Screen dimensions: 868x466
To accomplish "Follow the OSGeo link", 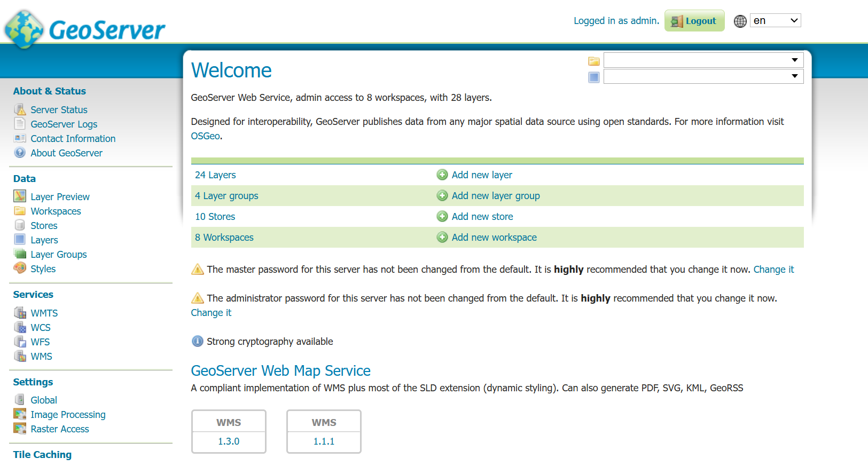I will coord(205,136).
